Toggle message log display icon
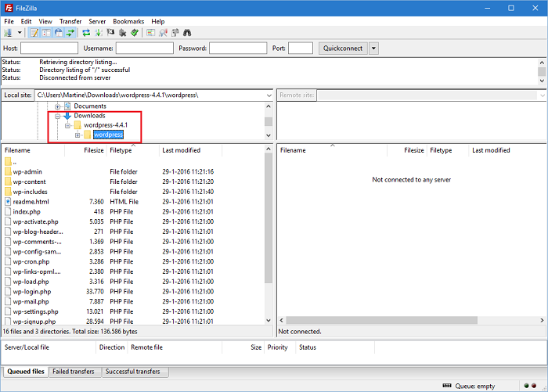The height and width of the screenshot is (392, 548). (x=34, y=33)
